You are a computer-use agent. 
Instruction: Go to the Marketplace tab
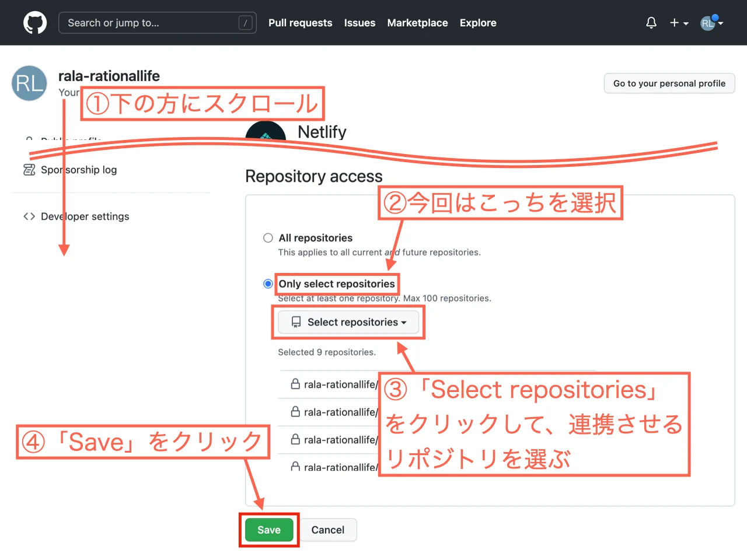(x=417, y=23)
